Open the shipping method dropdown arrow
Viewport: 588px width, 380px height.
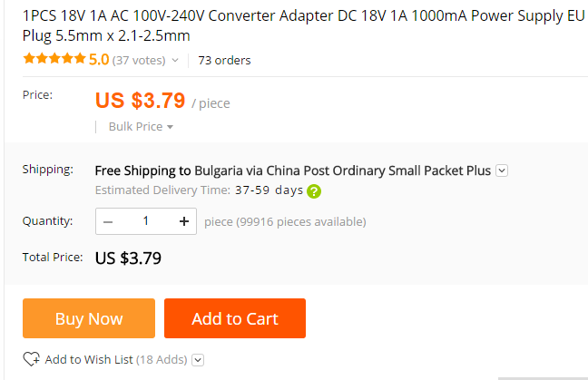coord(502,171)
